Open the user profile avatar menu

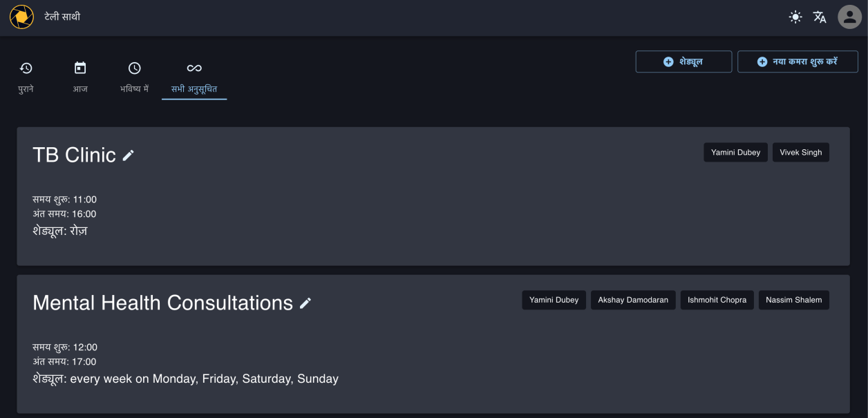click(849, 17)
